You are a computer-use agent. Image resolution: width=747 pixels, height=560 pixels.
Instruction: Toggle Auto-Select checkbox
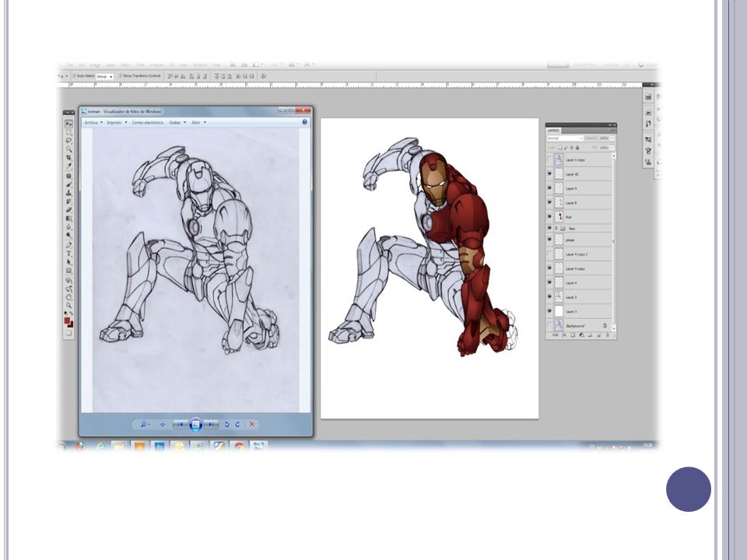75,75
